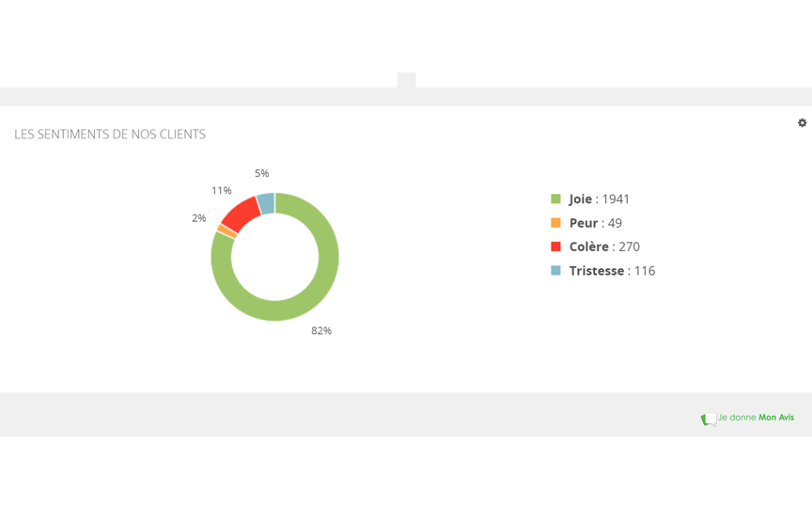Open the widget settings gear icon
This screenshot has width=812, height=508.
click(x=802, y=123)
